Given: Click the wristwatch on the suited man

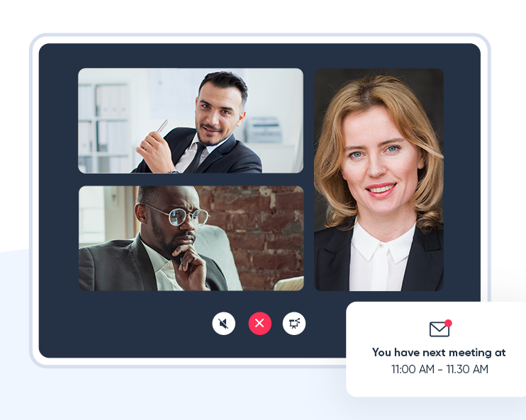Looking at the screenshot, I should coord(174,171).
